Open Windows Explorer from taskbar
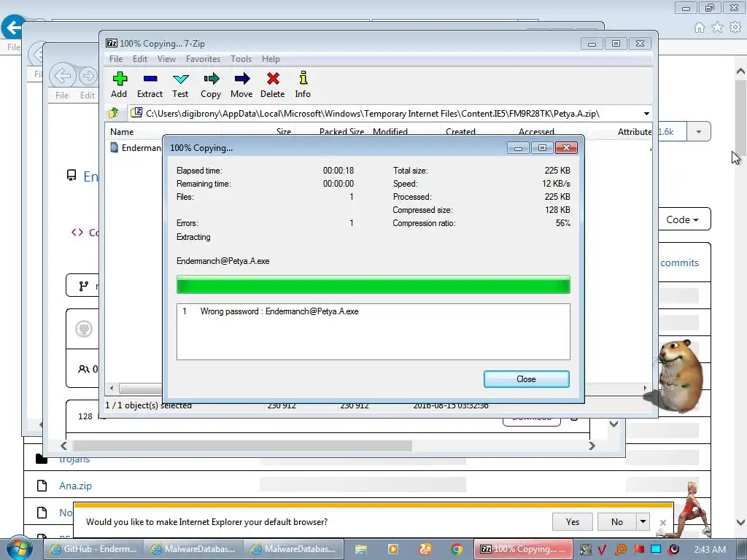The height and width of the screenshot is (560, 747). tap(360, 549)
